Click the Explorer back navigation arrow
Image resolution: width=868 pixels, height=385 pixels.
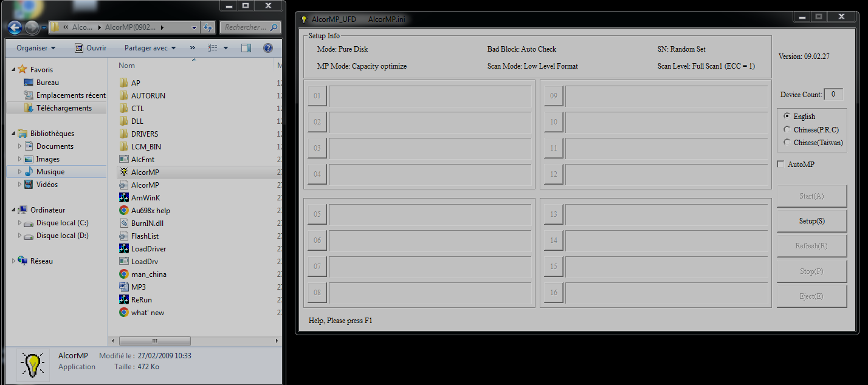[15, 27]
